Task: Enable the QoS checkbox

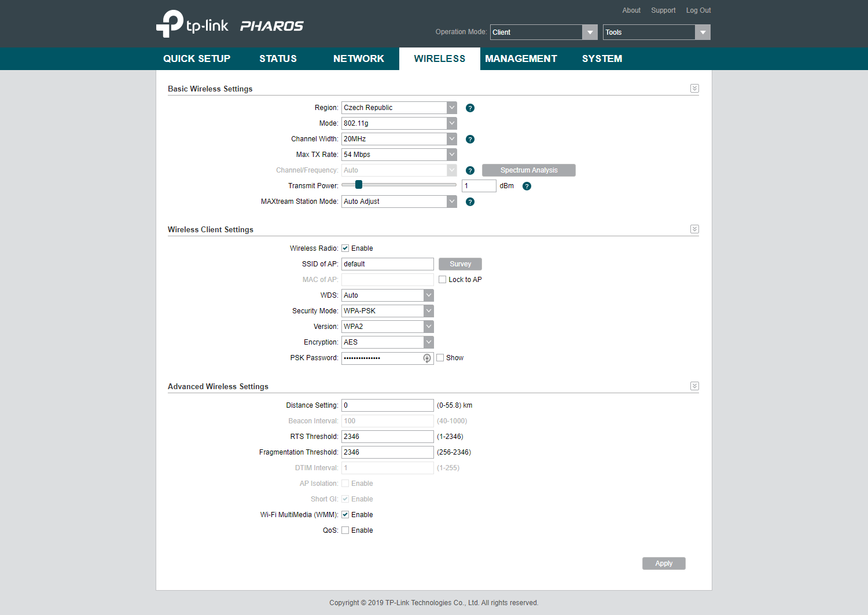Action: [x=345, y=530]
